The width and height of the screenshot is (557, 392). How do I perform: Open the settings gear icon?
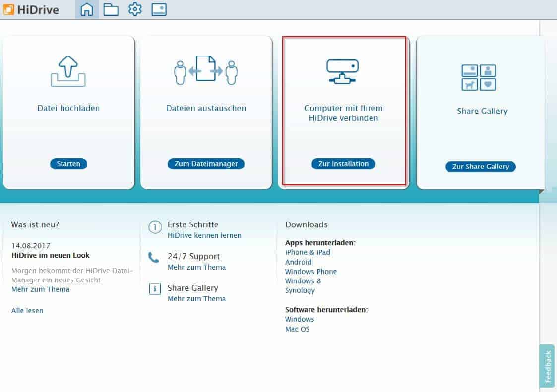135,9
